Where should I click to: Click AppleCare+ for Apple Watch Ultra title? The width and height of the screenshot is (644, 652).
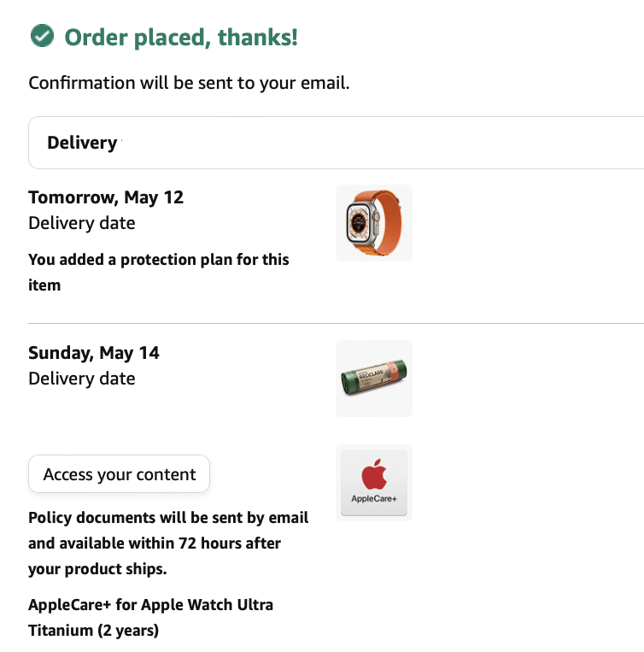click(x=150, y=617)
